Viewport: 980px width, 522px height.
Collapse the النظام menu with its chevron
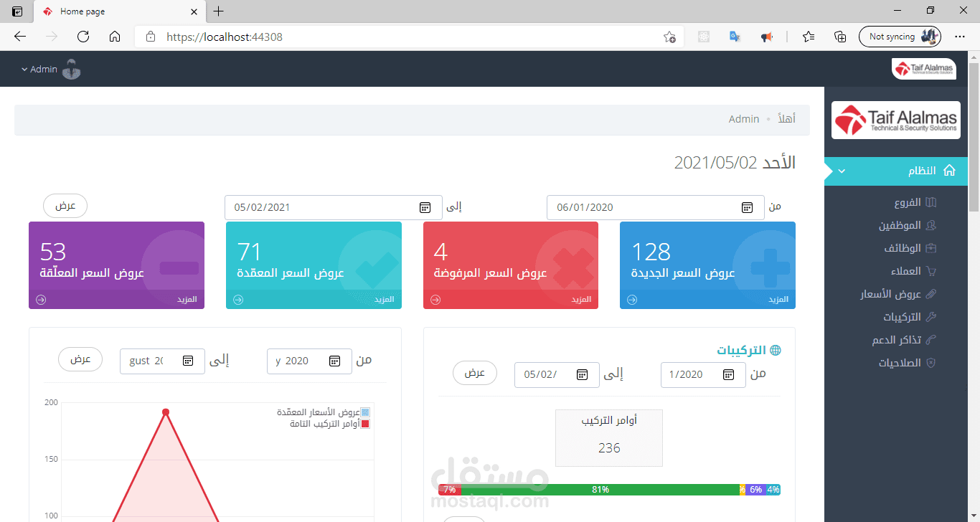(x=842, y=171)
